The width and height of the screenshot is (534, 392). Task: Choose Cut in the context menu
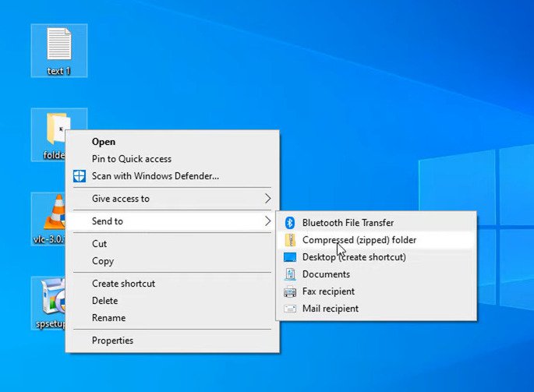100,244
